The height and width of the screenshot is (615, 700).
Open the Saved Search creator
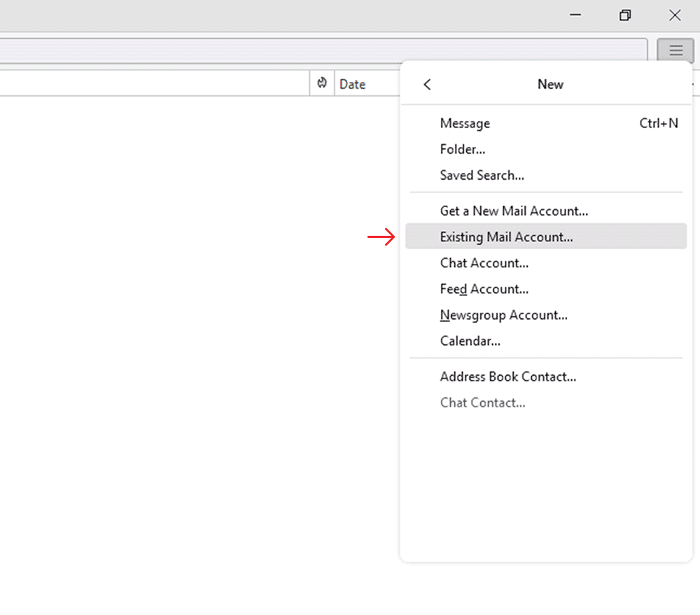(482, 175)
